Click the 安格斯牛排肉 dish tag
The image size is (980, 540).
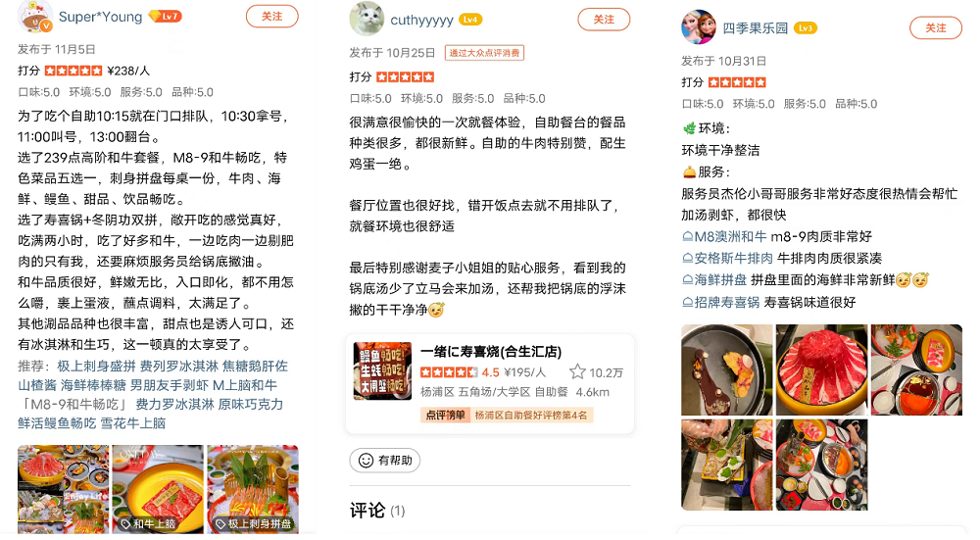pos(727,258)
